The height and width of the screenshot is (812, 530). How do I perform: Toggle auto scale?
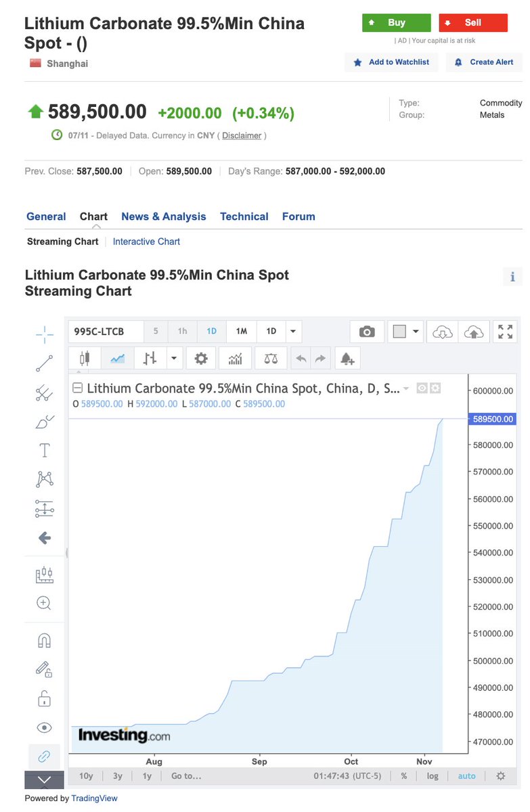(x=467, y=776)
